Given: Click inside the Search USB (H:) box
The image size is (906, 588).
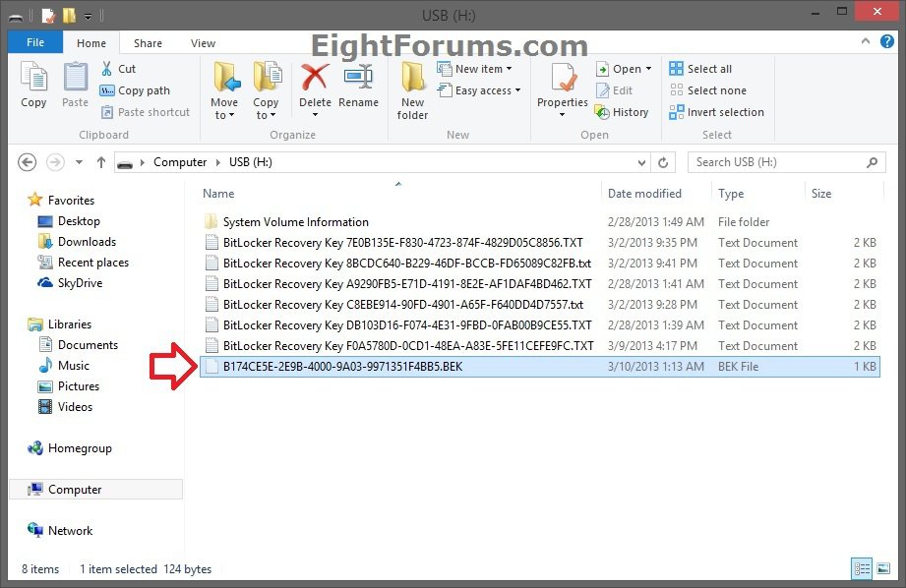Looking at the screenshot, I should click(777, 162).
